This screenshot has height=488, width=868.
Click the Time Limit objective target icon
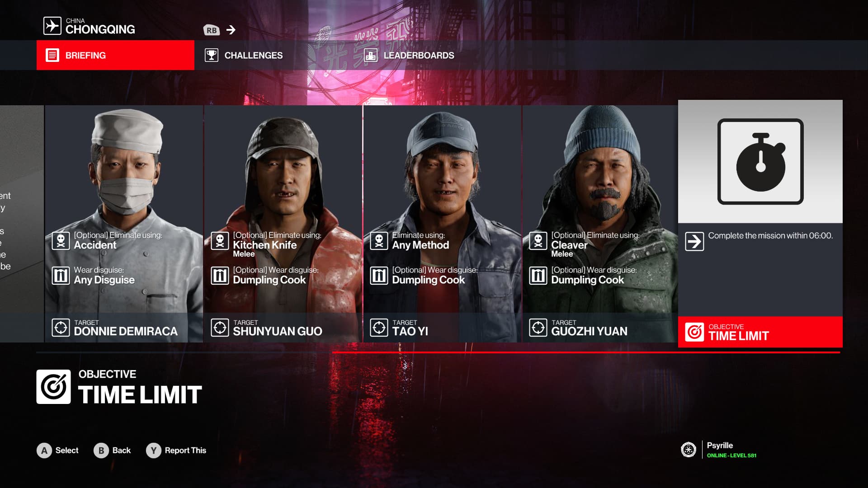click(x=694, y=332)
